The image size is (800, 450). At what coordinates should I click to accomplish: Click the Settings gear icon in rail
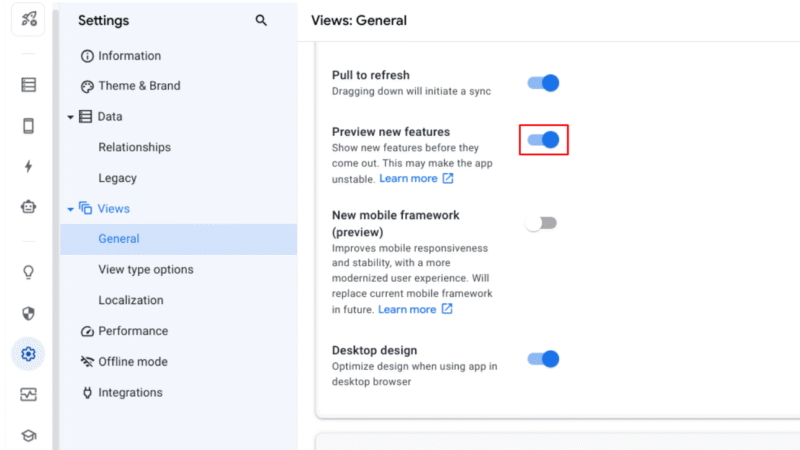(28, 354)
